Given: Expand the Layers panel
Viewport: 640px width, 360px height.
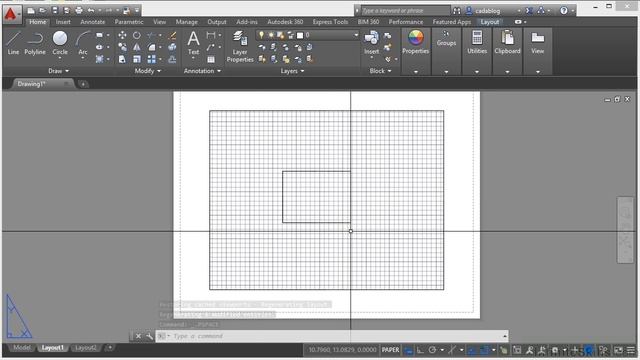Looking at the screenshot, I should coord(292,71).
